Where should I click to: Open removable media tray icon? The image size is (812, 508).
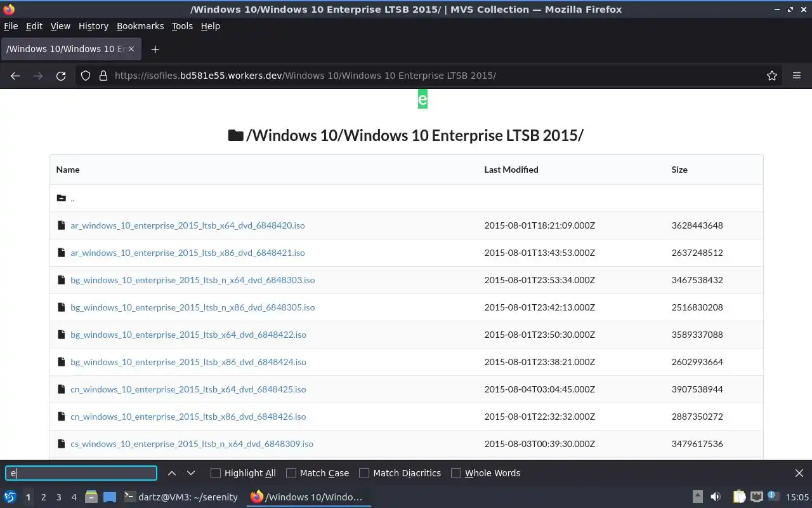click(697, 497)
